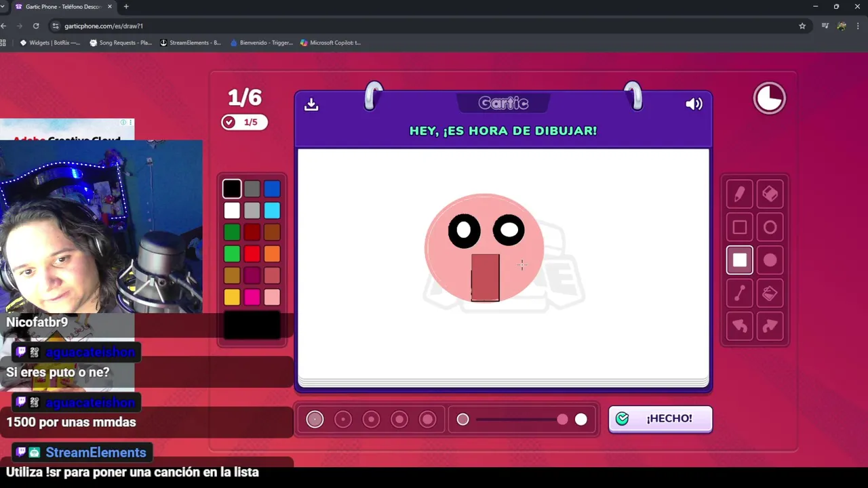868x488 pixels.
Task: Click the round timer clock icon
Action: coord(770,99)
